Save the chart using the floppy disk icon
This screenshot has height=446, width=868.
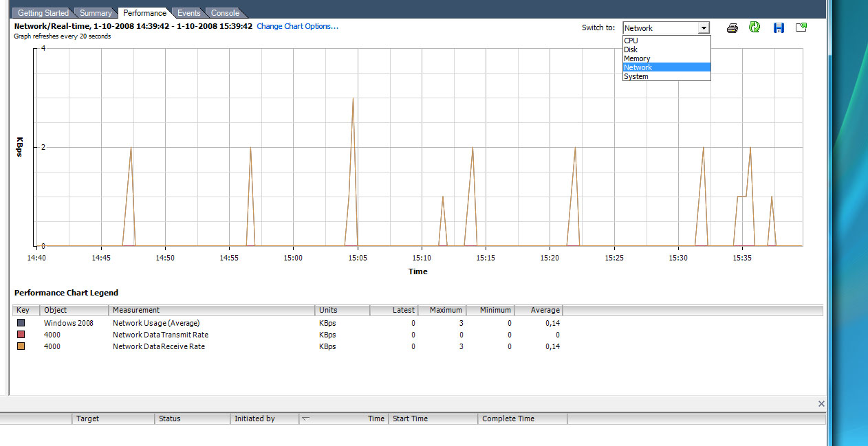click(x=779, y=27)
